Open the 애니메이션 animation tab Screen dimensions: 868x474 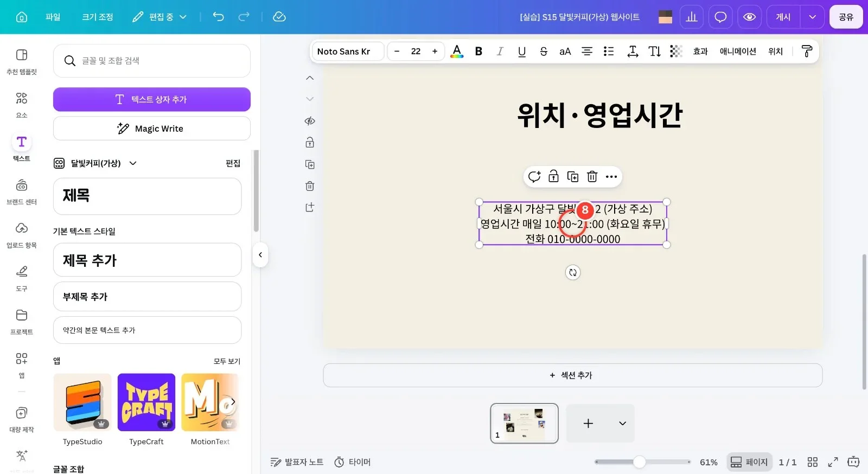point(738,52)
